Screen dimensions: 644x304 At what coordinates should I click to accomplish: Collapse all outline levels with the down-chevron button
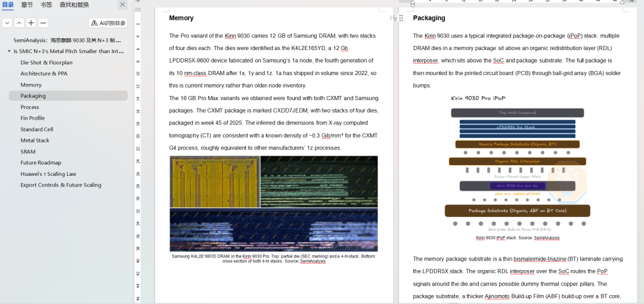pyautogui.click(x=7, y=23)
